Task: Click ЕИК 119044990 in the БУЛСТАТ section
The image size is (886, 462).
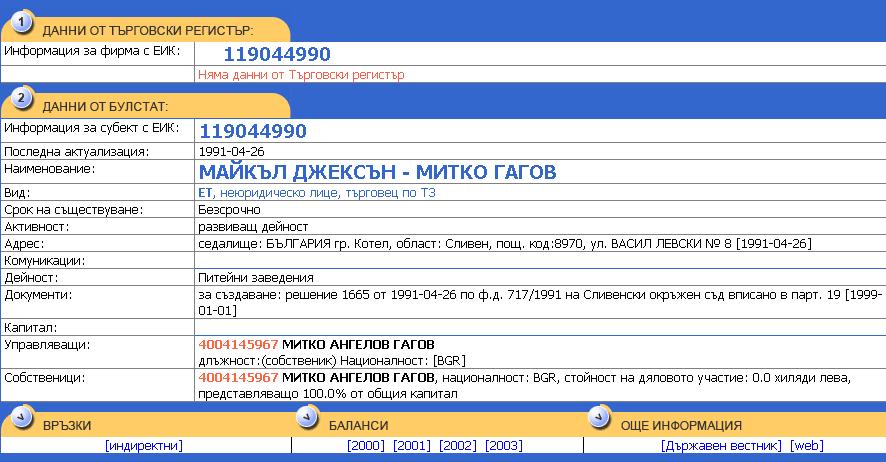Action: click(x=253, y=131)
